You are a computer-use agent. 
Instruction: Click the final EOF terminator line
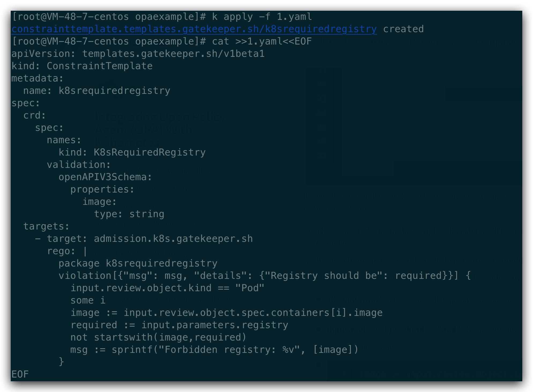pyautogui.click(x=20, y=374)
